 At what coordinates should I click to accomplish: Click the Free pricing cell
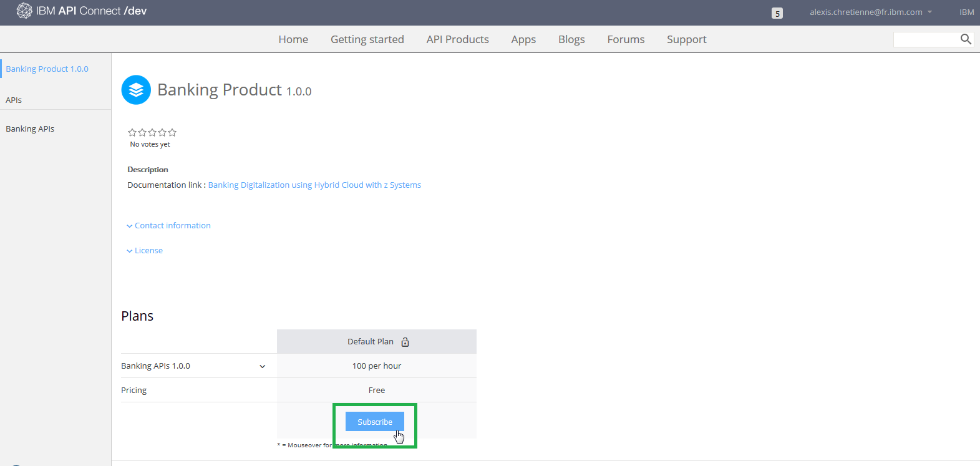[x=377, y=390]
